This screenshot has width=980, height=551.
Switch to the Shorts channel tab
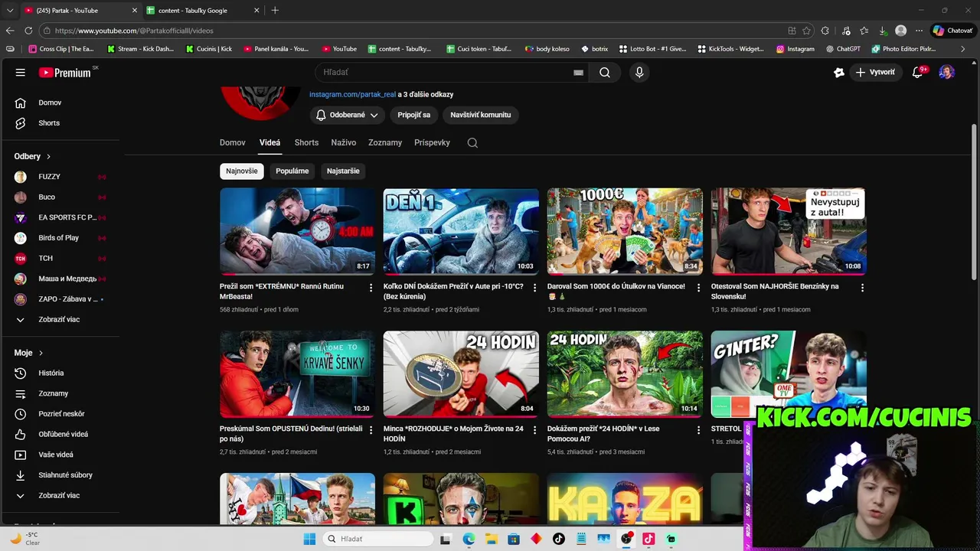pyautogui.click(x=306, y=142)
